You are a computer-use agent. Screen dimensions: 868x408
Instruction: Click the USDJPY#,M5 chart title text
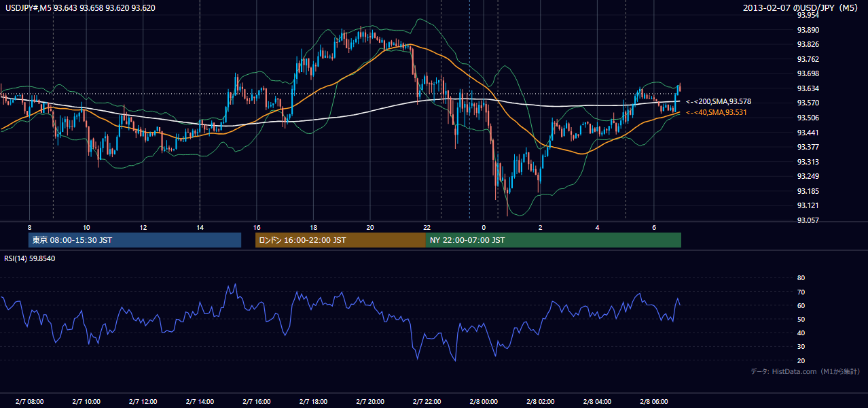81,8
